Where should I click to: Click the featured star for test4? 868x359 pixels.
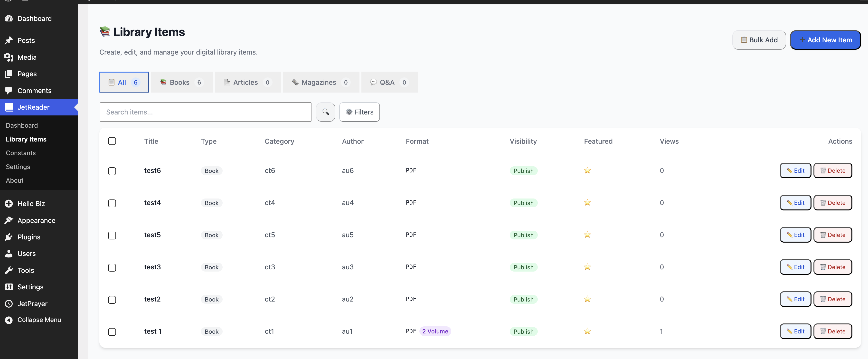pos(587,203)
